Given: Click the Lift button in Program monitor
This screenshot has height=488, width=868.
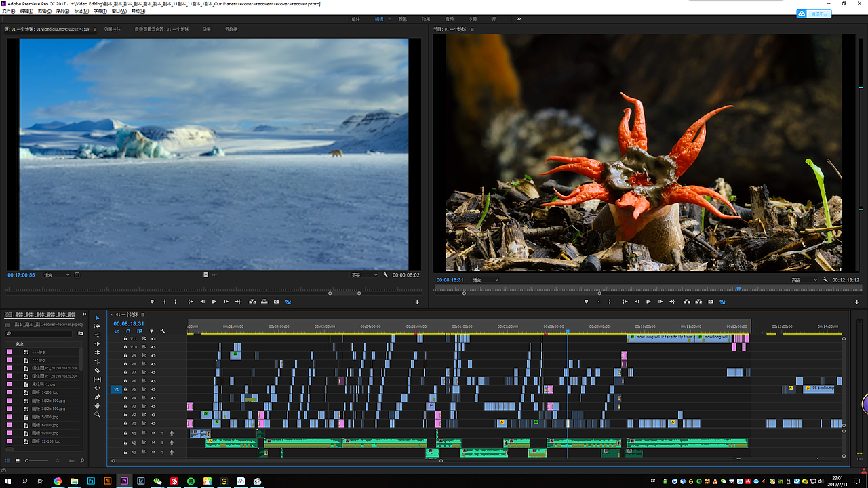Looking at the screenshot, I should [687, 302].
